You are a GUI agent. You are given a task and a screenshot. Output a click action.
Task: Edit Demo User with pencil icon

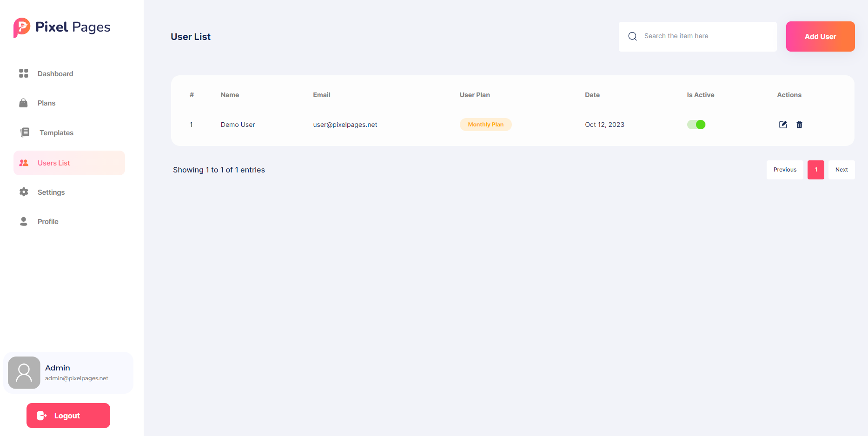tap(783, 125)
